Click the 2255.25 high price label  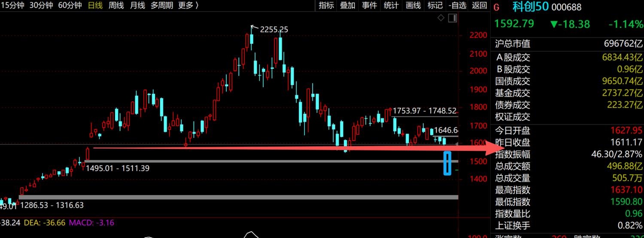[274, 30]
